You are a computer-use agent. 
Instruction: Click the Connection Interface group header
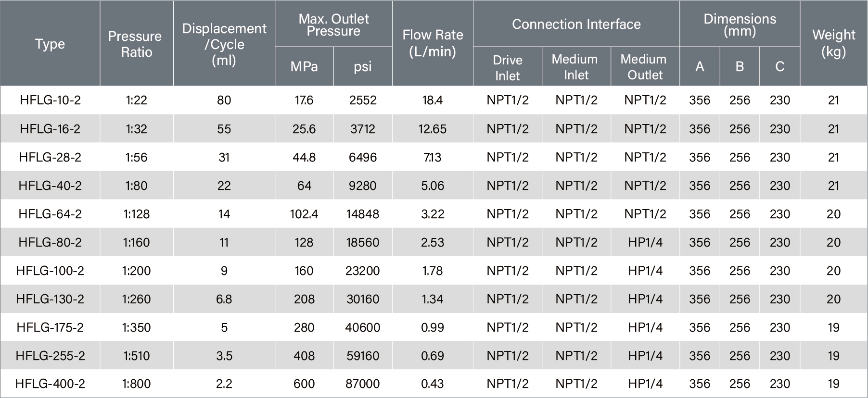click(576, 24)
